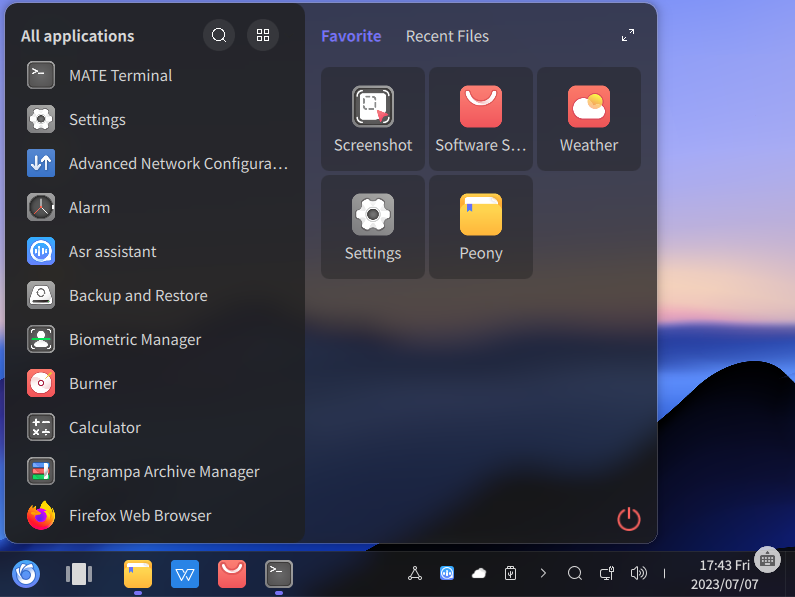Open Peony file manager from the taskbar
Image resolution: width=795 pixels, height=597 pixels.
(x=138, y=574)
